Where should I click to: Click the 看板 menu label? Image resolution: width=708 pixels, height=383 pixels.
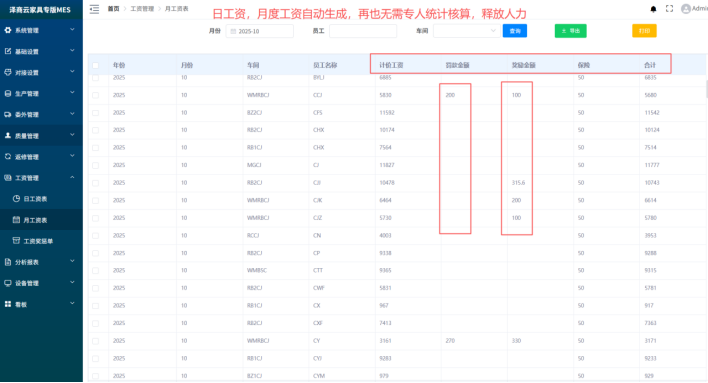coord(21,305)
